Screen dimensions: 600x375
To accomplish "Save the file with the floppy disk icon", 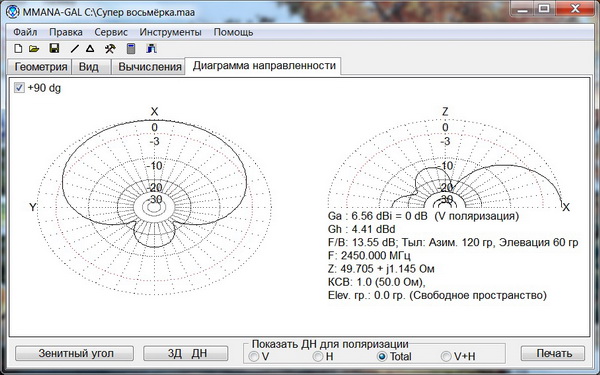I will coord(54,48).
